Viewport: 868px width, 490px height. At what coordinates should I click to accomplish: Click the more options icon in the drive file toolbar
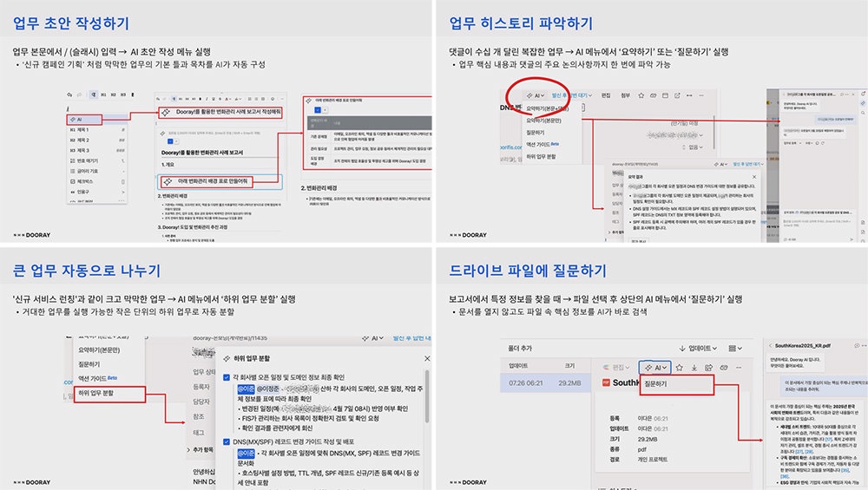click(739, 368)
